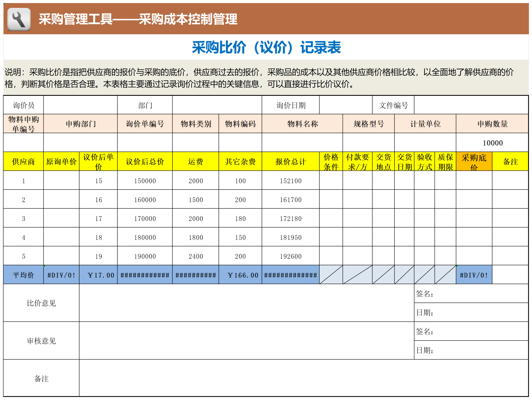Image resolution: width=532 pixels, height=400 pixels.
Task: Click the empty field next to 文件编号
Action: [471, 105]
